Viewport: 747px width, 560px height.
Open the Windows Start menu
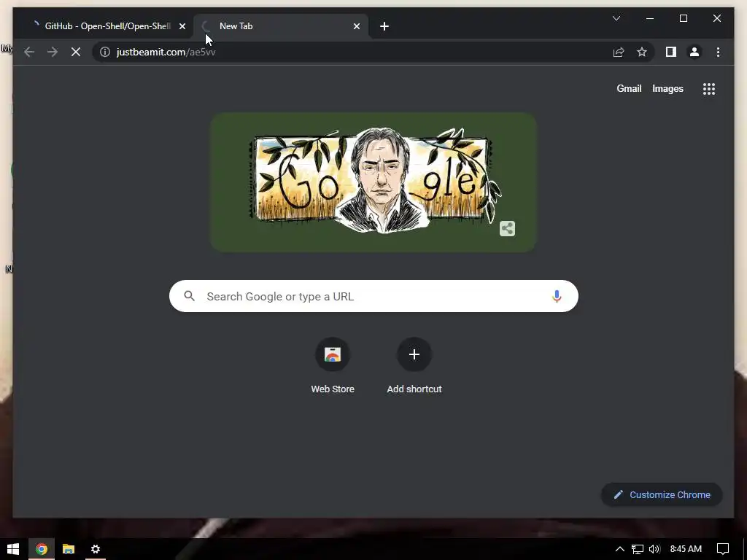[x=13, y=549]
